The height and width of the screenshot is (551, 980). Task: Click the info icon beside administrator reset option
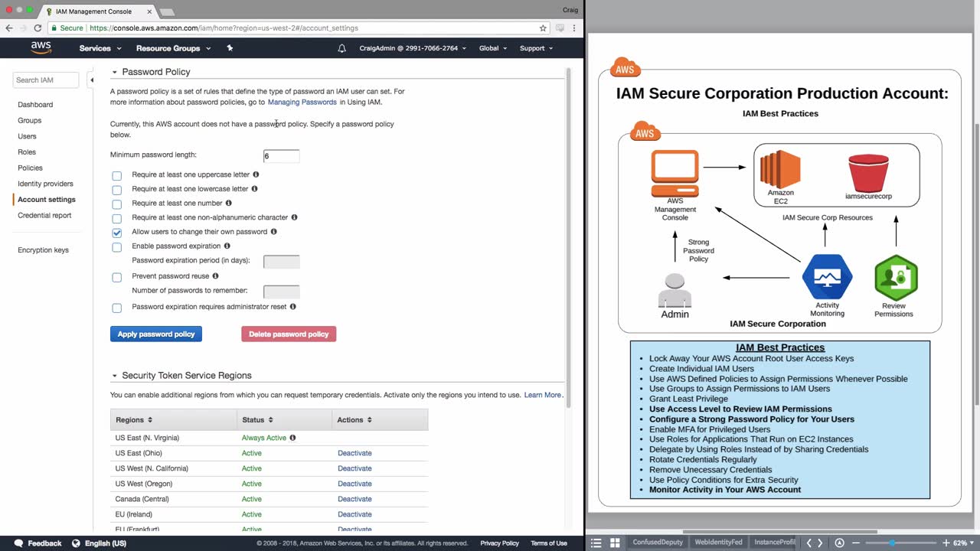click(x=292, y=306)
